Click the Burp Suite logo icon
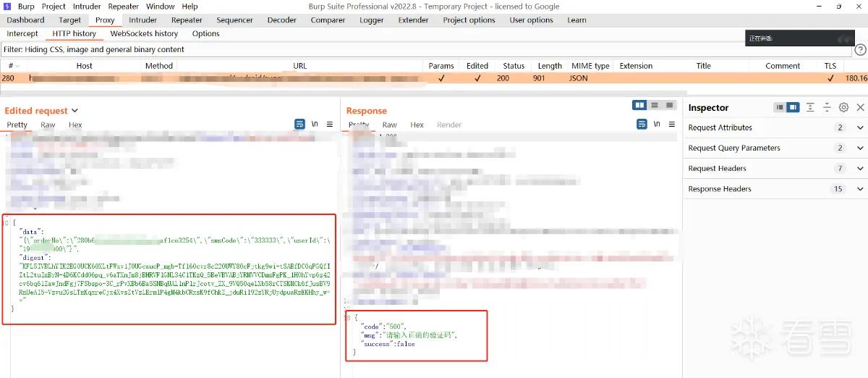The width and height of the screenshot is (868, 378). (7, 6)
